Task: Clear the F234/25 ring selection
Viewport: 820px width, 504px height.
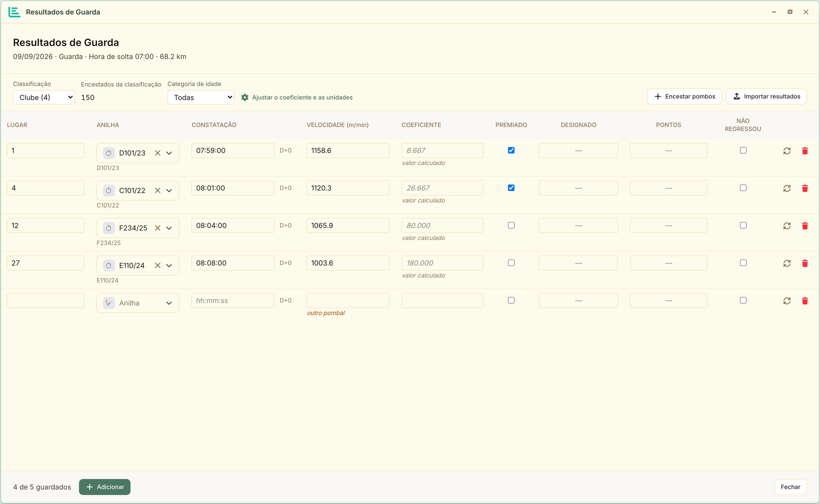Action: (x=158, y=228)
